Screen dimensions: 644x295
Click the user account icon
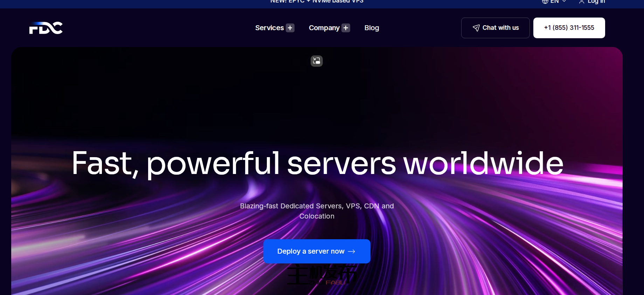(x=581, y=2)
